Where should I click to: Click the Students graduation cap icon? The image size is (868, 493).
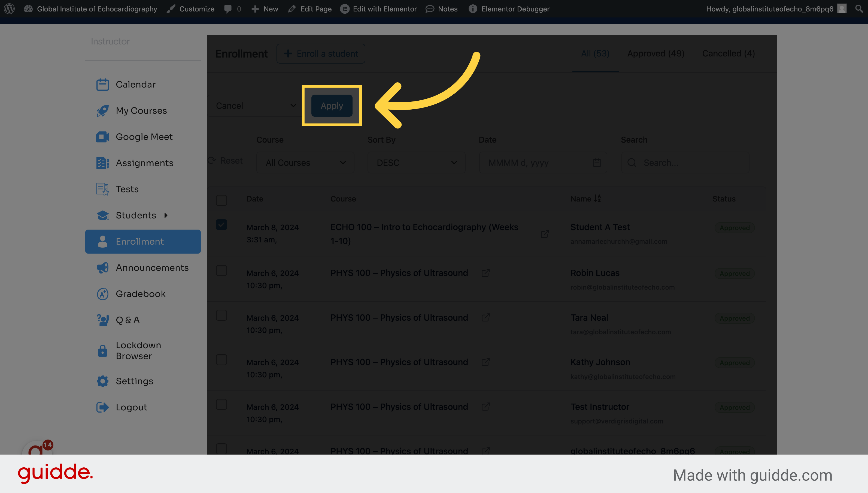point(102,215)
